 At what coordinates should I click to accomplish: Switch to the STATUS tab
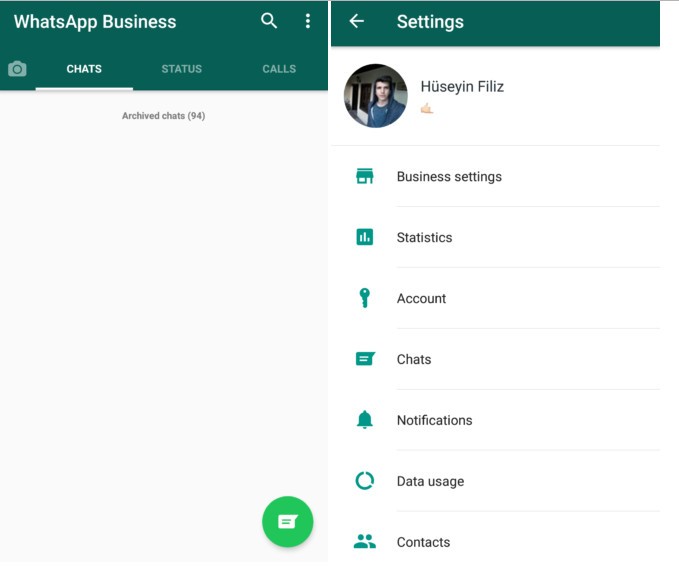181,69
